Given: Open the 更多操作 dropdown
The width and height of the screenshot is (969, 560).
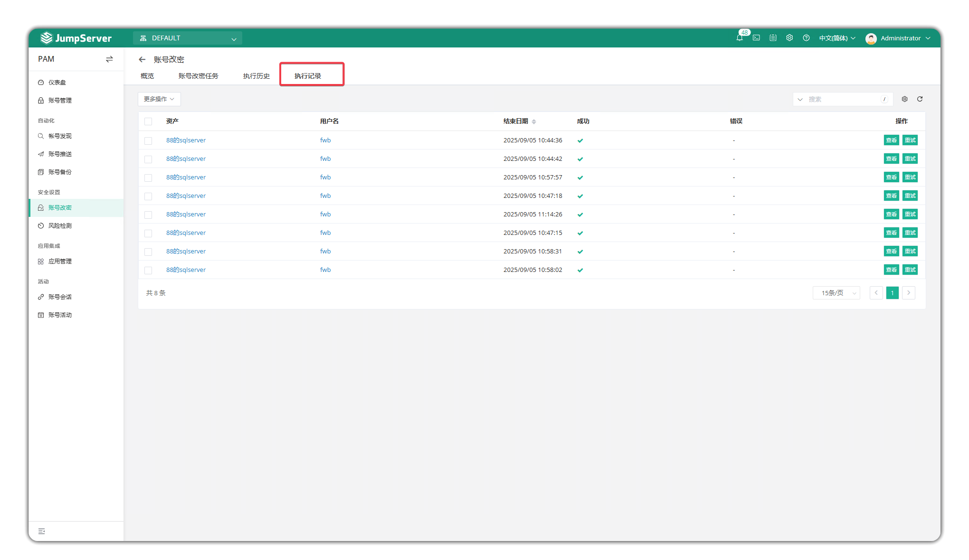Looking at the screenshot, I should [x=159, y=99].
